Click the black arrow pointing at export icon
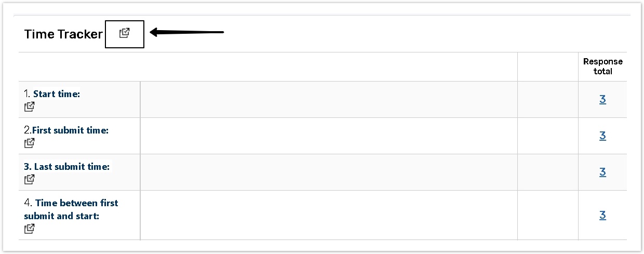 187,32
